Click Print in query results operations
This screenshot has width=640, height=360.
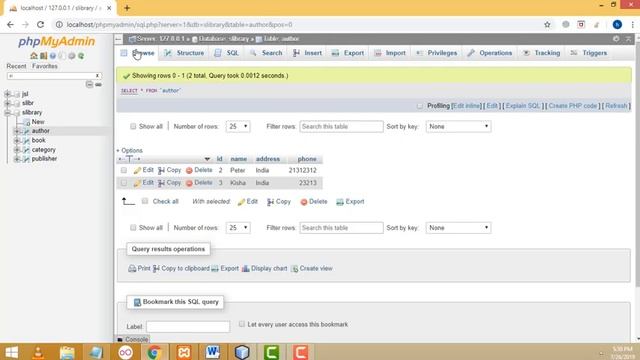point(139,269)
